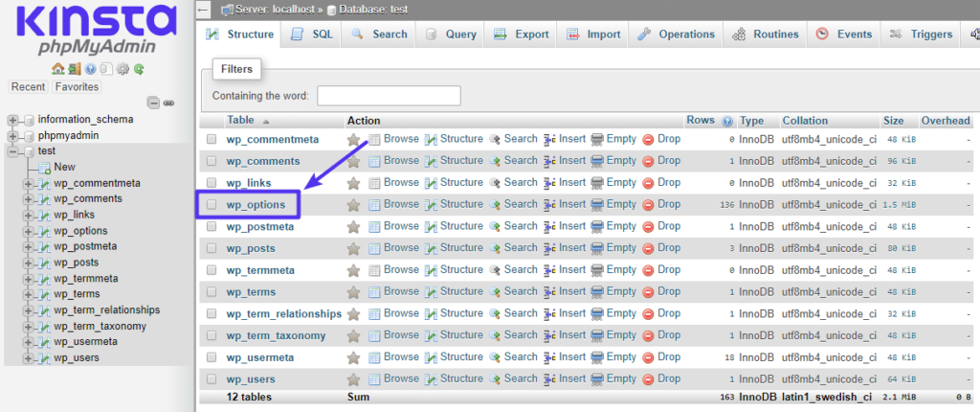This screenshot has width=980, height=412.
Task: Check the checkbox for wp_options table
Action: (x=212, y=205)
